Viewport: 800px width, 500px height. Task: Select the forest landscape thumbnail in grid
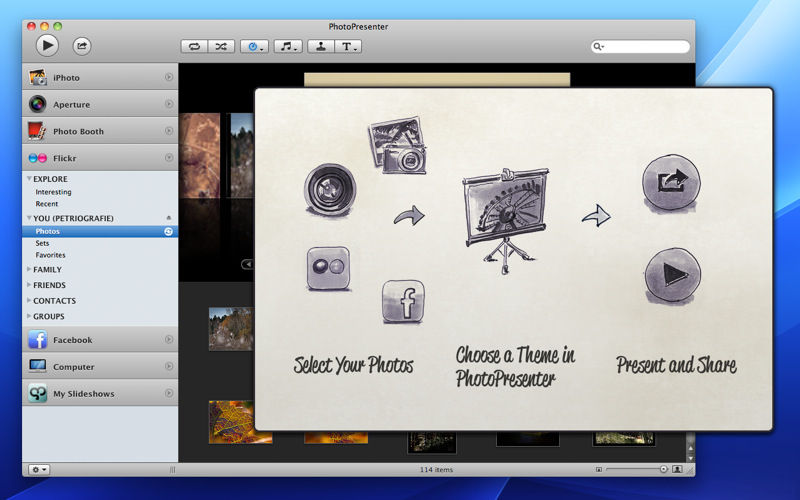[231, 329]
